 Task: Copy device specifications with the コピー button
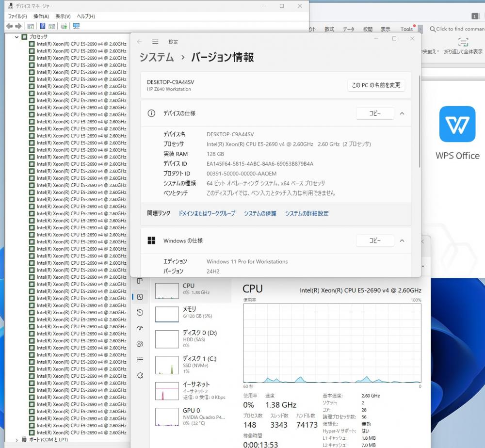click(x=375, y=113)
